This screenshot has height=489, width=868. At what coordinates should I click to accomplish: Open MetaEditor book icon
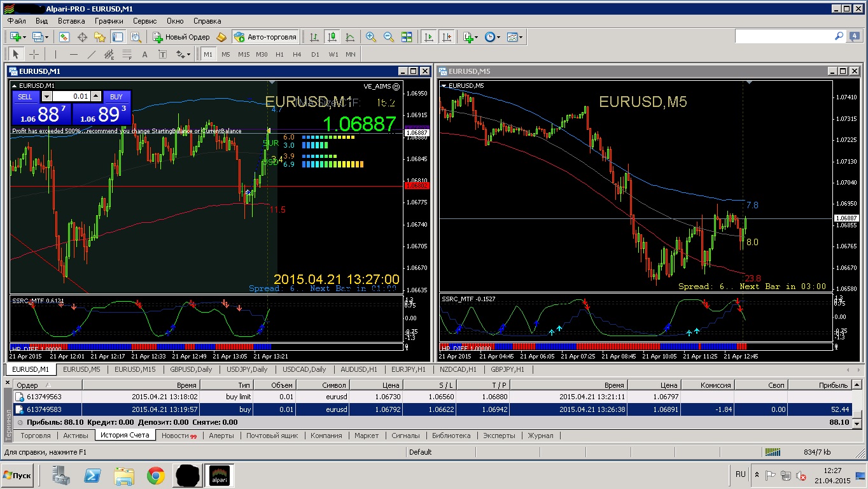(x=221, y=37)
